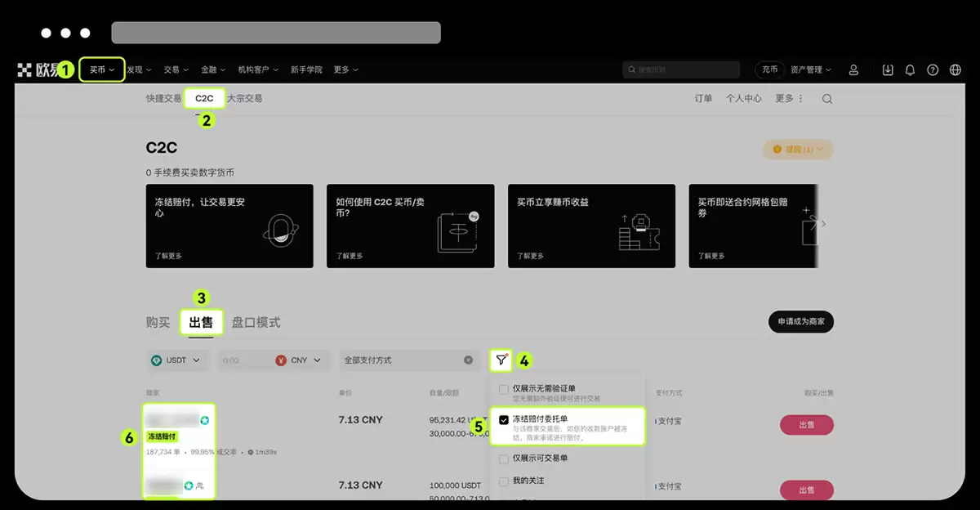Image resolution: width=980 pixels, height=510 pixels.
Task: Click the 申请成为商家 button
Action: click(800, 322)
